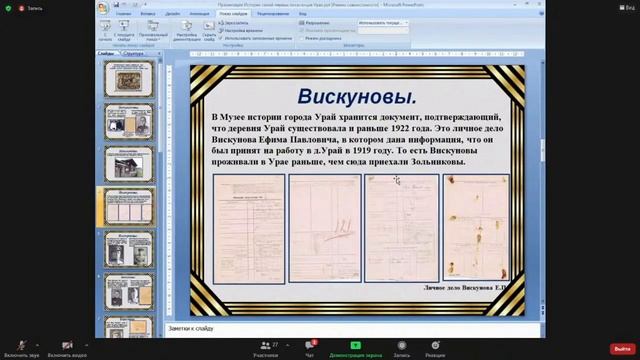Expand audio options arrow beside microphone
Image resolution: width=640 pixels, height=360 pixels.
tap(37, 345)
